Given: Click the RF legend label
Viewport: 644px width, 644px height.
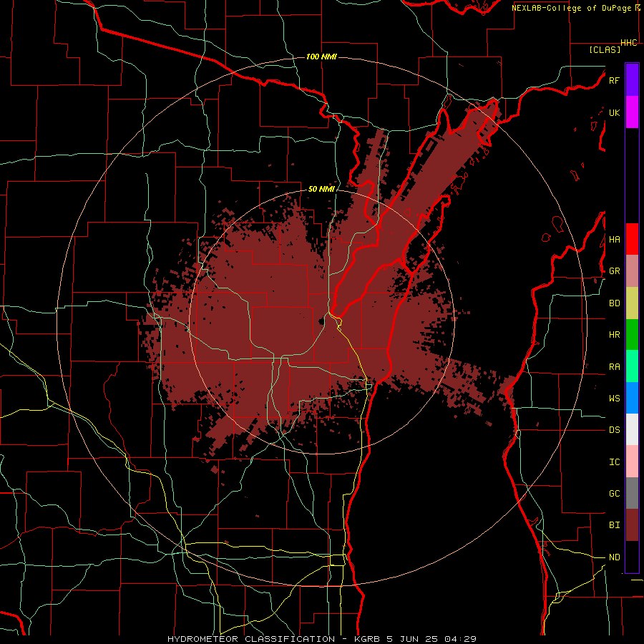Looking at the screenshot, I should coord(614,80).
